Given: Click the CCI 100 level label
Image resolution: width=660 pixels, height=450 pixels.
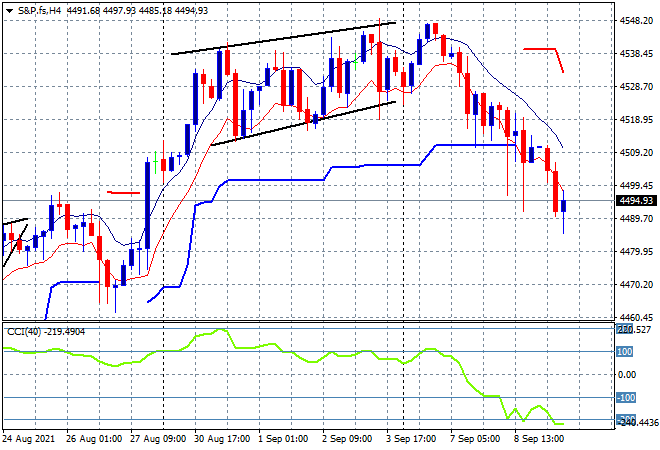Looking at the screenshot, I should [x=625, y=351].
